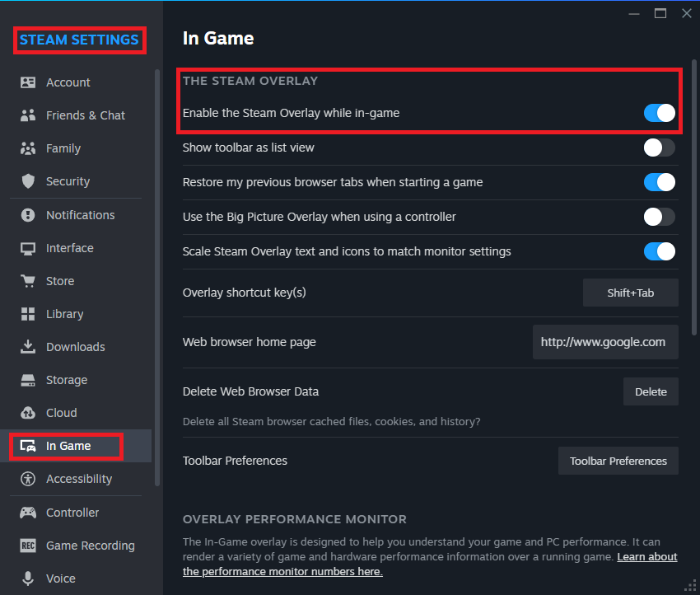
Task: Disable Steam Overlay while in-game toggle
Action: [x=660, y=113]
